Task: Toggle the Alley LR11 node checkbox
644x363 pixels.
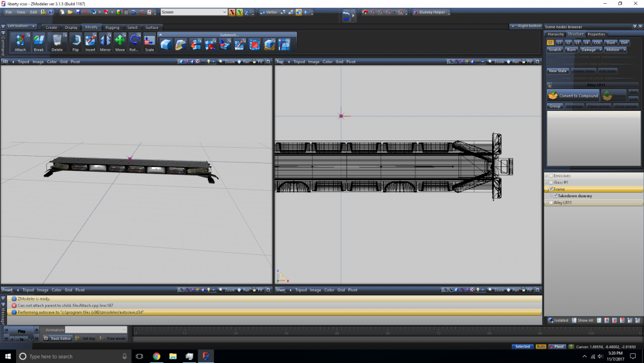Action: tap(551, 202)
